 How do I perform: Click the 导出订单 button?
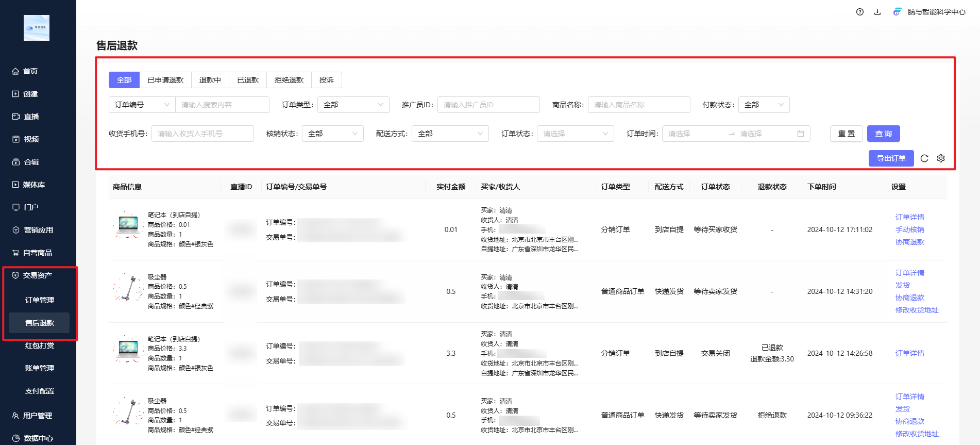[891, 158]
